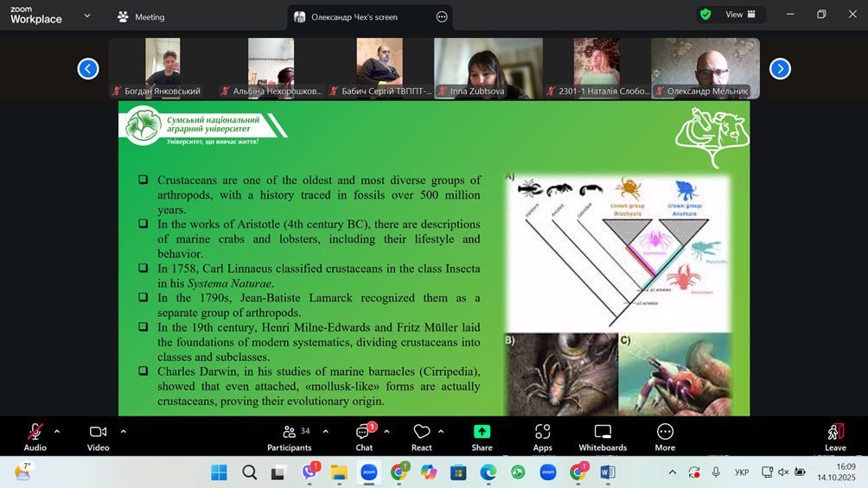Screen dimensions: 868x488
Task: Select the Meeting tab at the top
Action: coord(141,16)
